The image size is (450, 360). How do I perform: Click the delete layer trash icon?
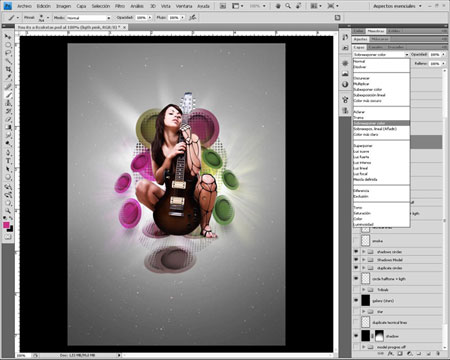(438, 353)
